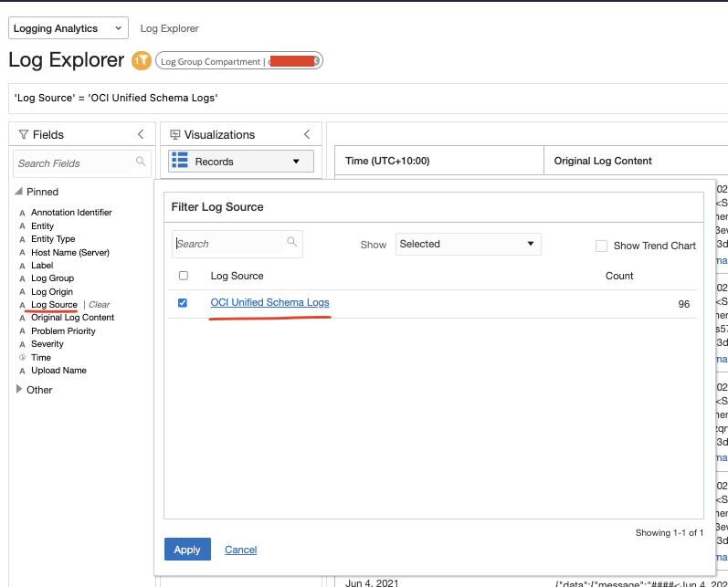Select the Log Source field
This screenshot has height=587, width=728.
click(x=54, y=304)
